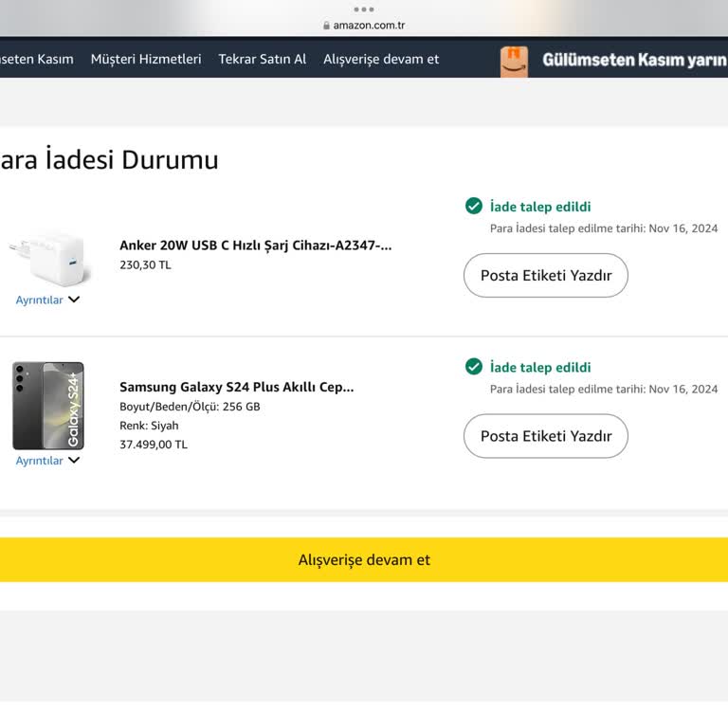Open the Anker 20W USB C charger thumbnail
The height and width of the screenshot is (728, 728).
coord(50,259)
